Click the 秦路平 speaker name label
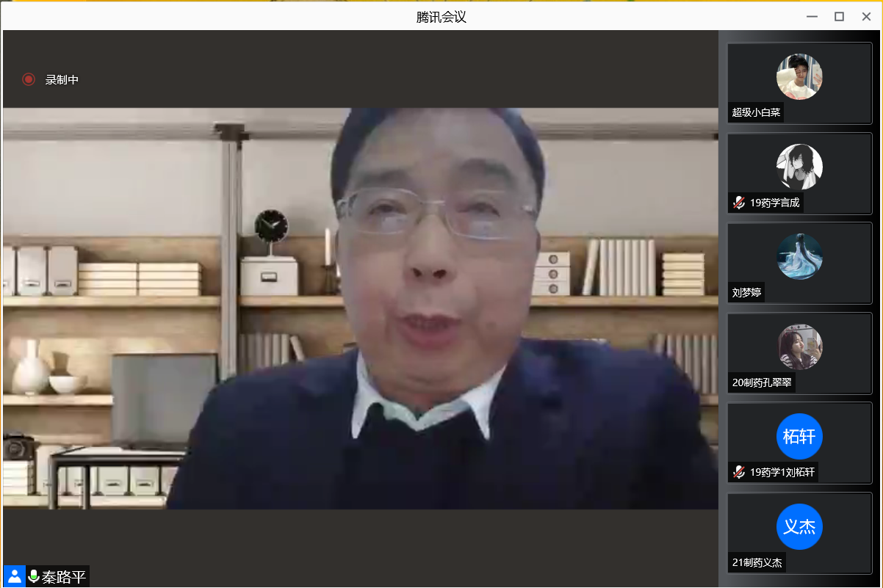Screen dimensions: 883x588 [x=64, y=577]
